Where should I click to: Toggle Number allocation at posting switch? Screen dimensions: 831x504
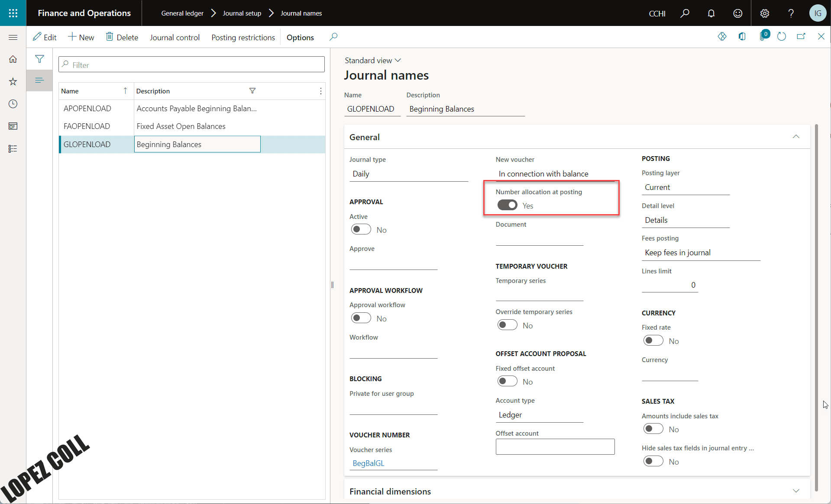pyautogui.click(x=507, y=205)
